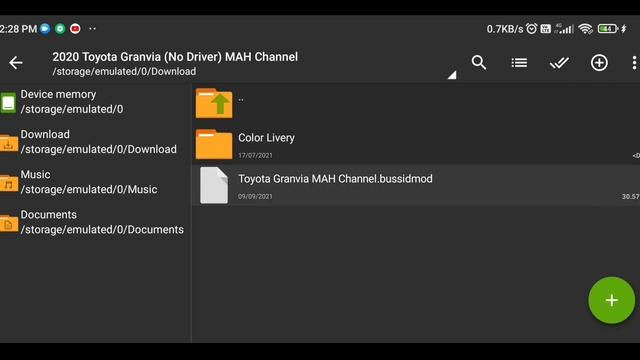Tap the back arrow icon
The width and height of the screenshot is (640, 360).
pyautogui.click(x=16, y=62)
